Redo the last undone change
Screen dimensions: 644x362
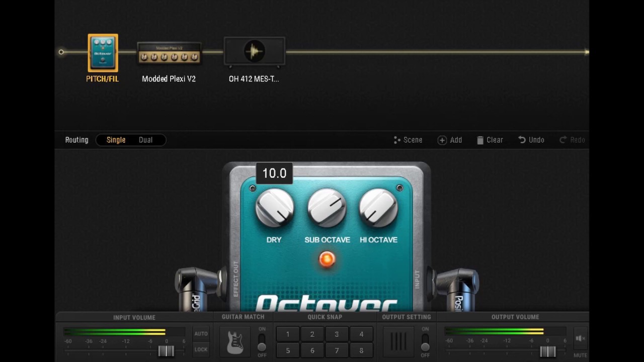pyautogui.click(x=573, y=140)
